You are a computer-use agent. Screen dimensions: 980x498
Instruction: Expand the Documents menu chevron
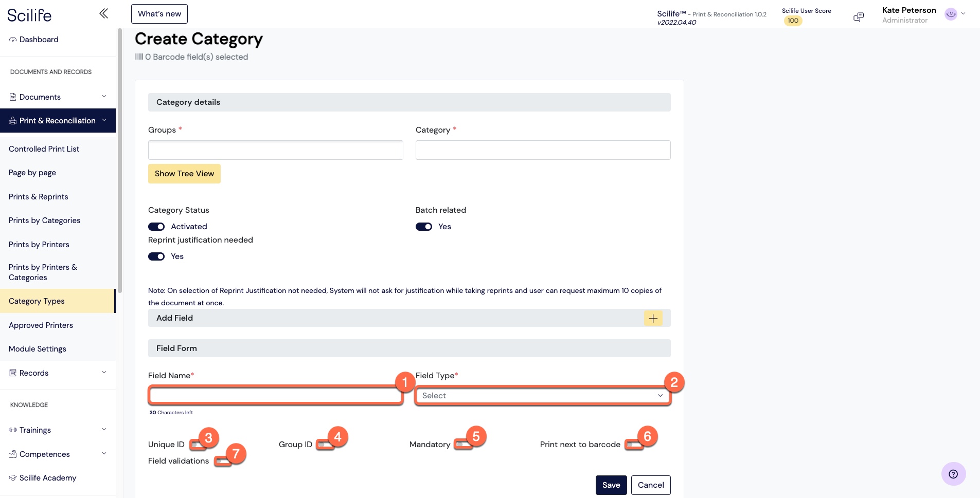(x=104, y=97)
